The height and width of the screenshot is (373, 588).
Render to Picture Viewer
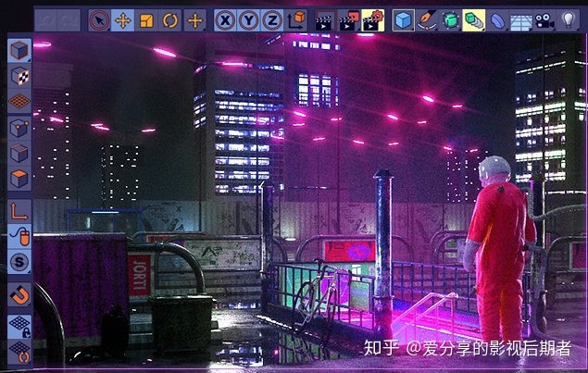(349, 20)
